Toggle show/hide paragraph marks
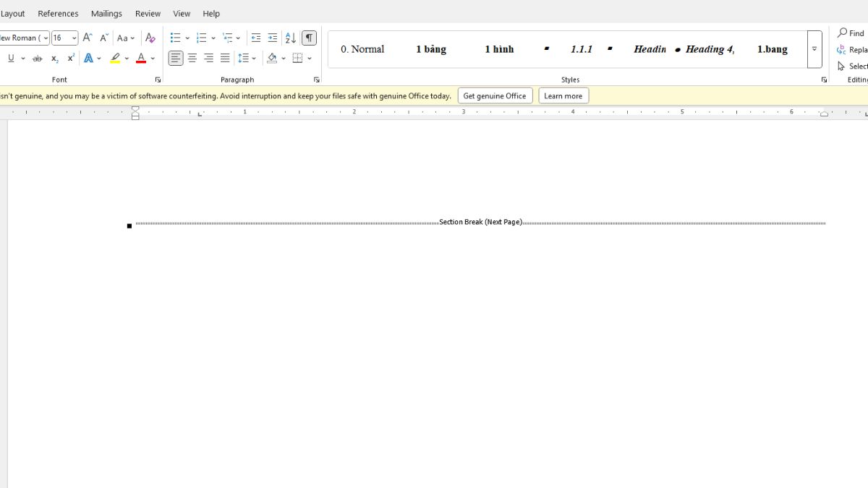 309,38
